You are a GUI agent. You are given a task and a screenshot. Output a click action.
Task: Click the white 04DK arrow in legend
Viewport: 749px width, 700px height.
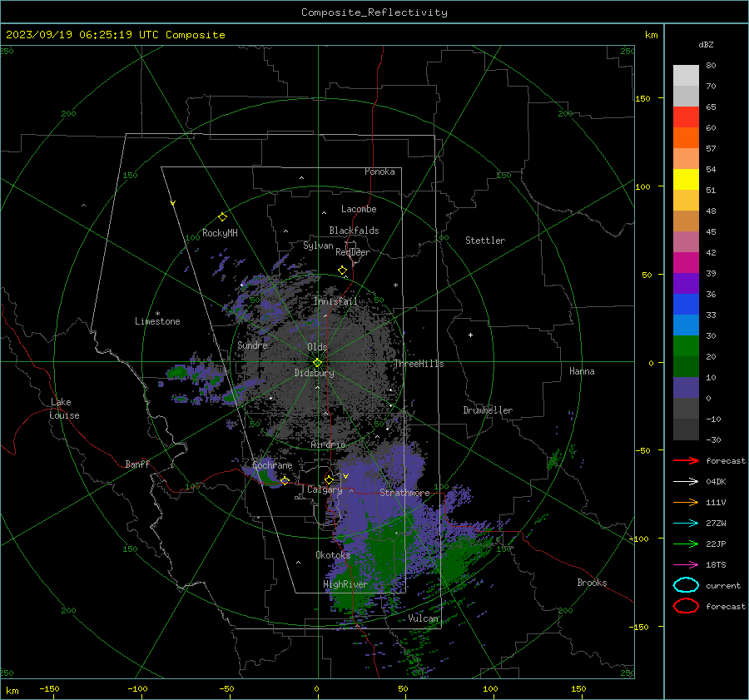[686, 482]
